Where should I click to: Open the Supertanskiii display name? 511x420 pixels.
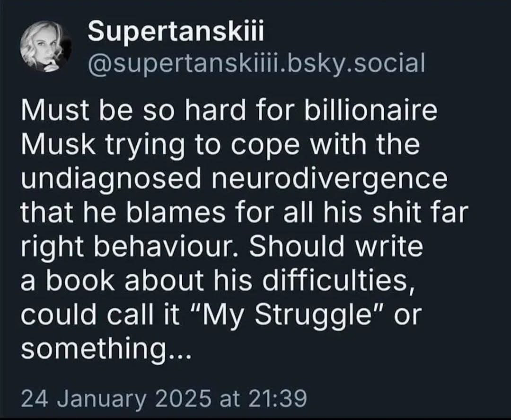coord(176,32)
